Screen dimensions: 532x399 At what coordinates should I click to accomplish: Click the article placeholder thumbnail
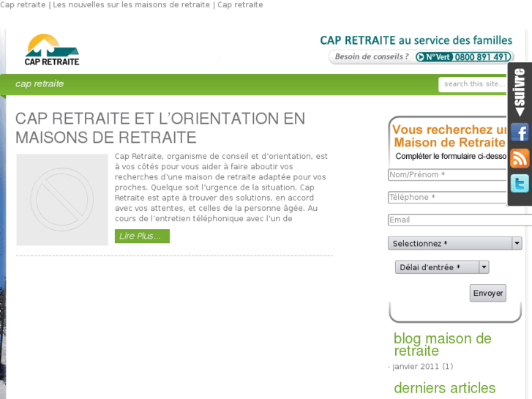coord(62,200)
